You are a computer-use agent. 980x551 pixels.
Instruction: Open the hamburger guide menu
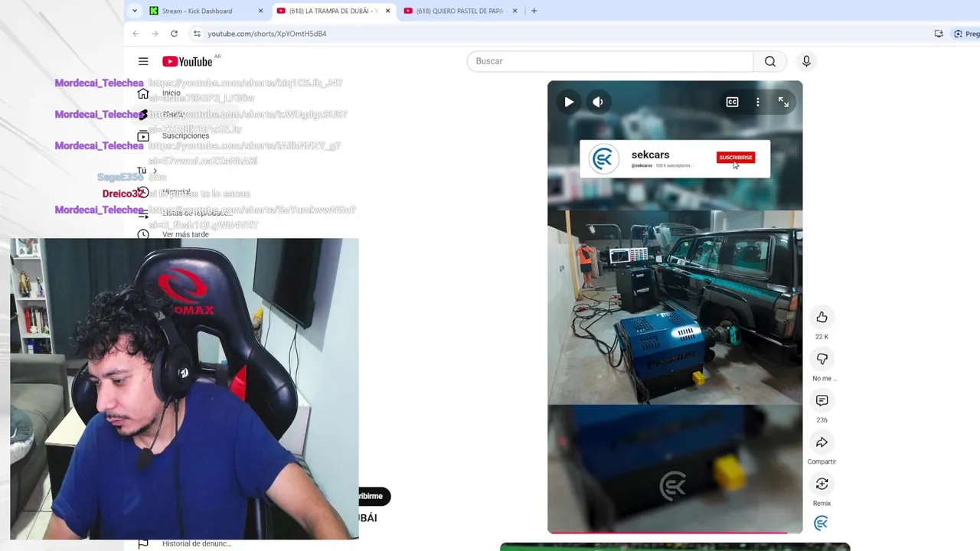[143, 61]
